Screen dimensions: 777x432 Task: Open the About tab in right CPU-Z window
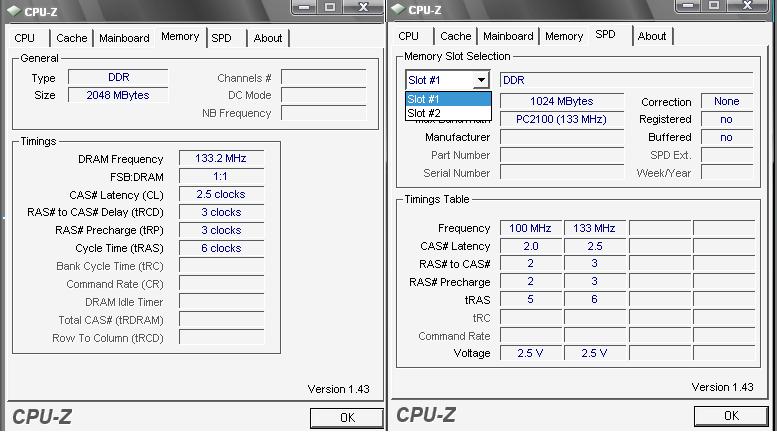652,36
